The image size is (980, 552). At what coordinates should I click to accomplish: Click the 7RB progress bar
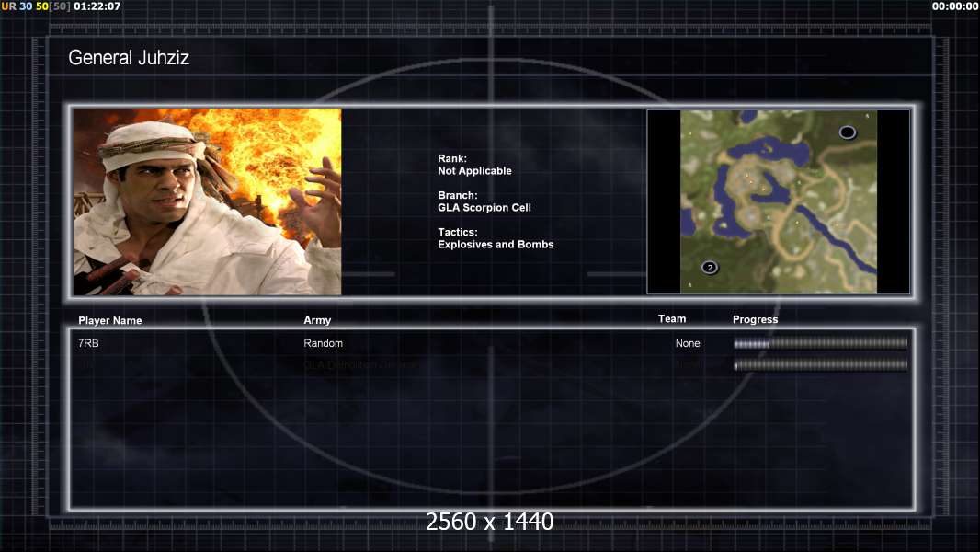tap(821, 343)
